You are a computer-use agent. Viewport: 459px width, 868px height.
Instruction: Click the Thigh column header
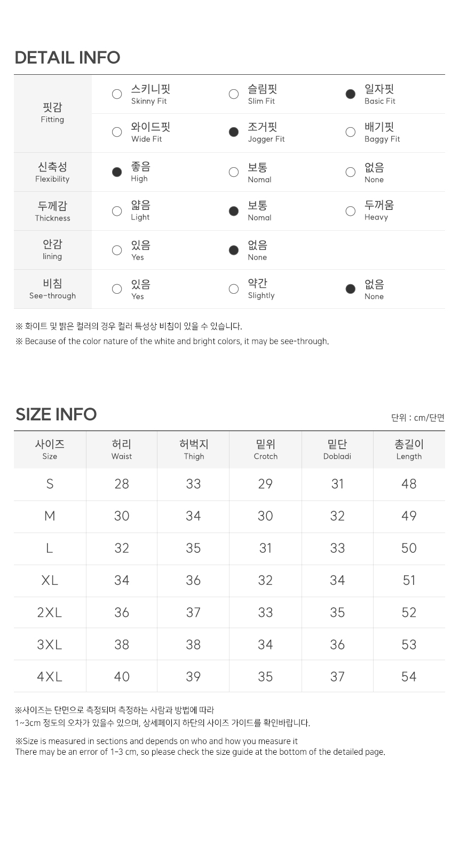coord(194,450)
